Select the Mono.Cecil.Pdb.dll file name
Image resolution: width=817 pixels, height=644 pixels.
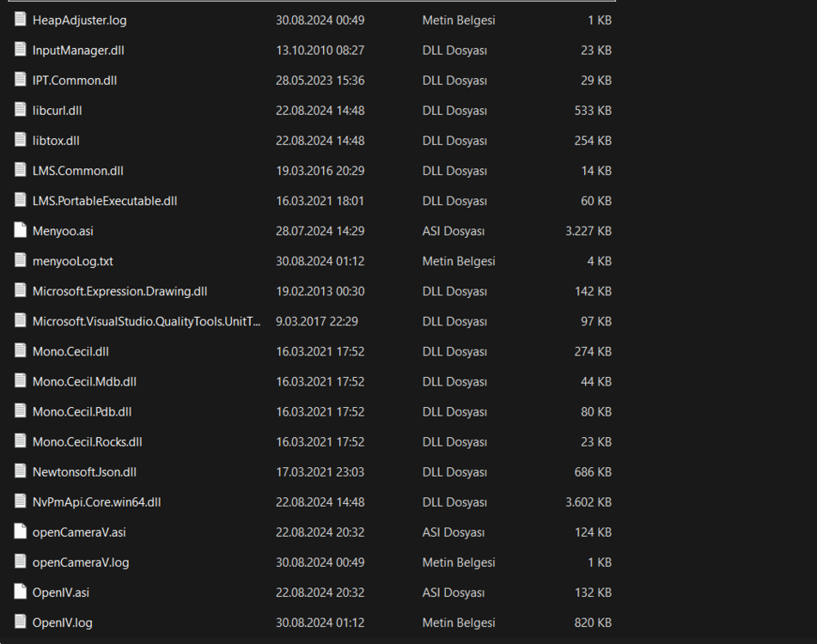click(82, 411)
